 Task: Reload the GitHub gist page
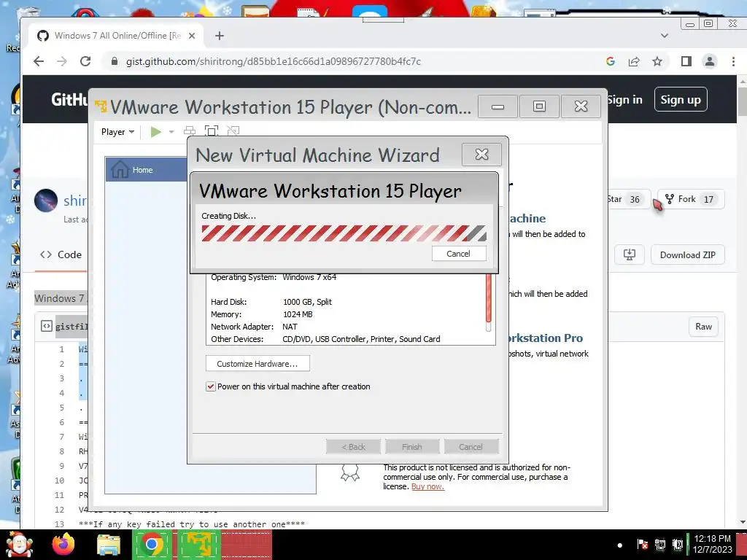point(85,61)
